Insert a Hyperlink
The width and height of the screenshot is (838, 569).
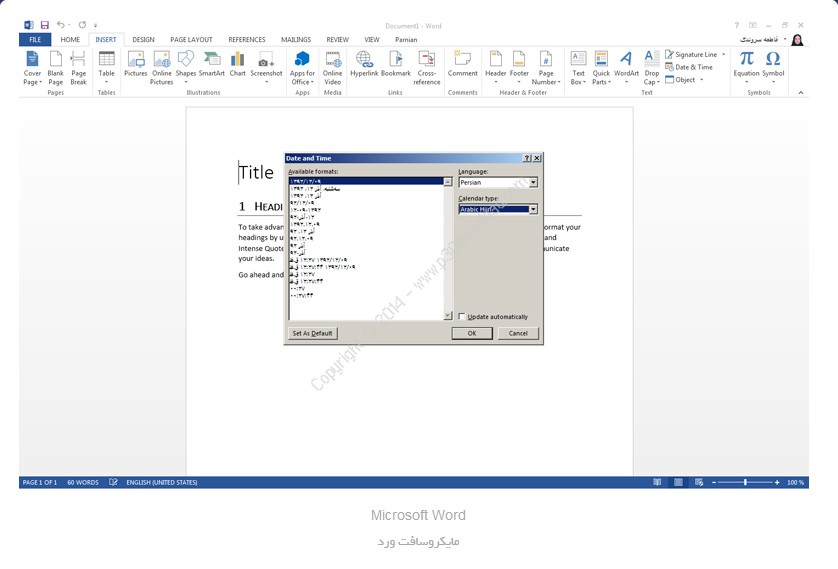click(364, 64)
